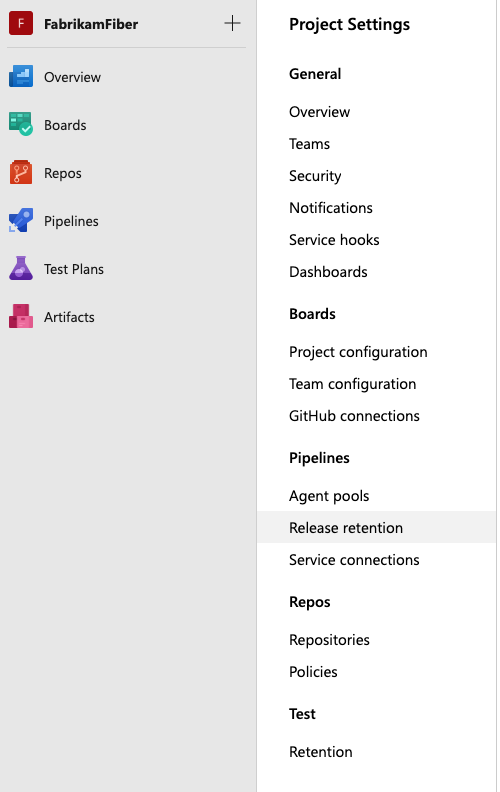Viewport: 500px width, 792px height.
Task: Select the highlighted Release retention item
Action: pos(376,527)
